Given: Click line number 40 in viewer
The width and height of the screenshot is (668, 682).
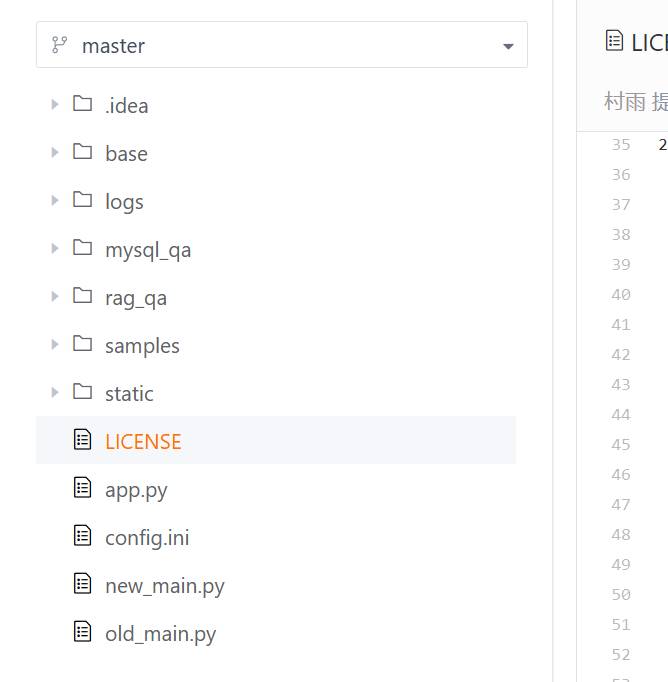Looking at the screenshot, I should pyautogui.click(x=621, y=295).
